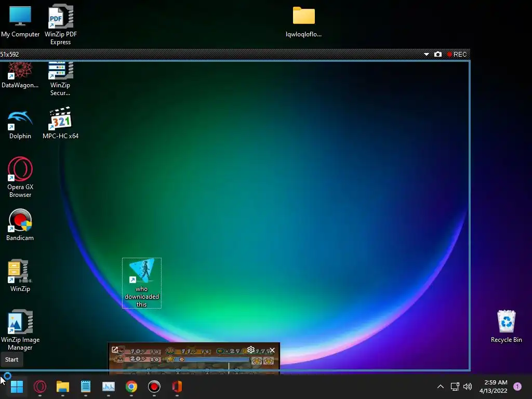The width and height of the screenshot is (532, 399).
Task: Open the Windows Start button in taskbar
Action: (x=17, y=387)
